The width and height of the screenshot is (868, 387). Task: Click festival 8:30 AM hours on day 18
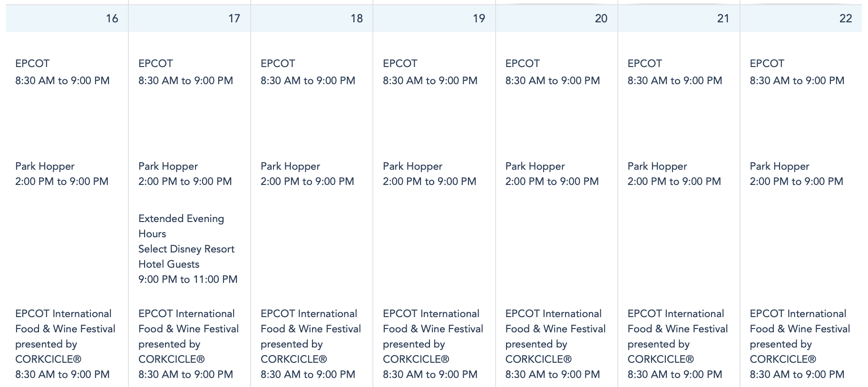point(308,375)
